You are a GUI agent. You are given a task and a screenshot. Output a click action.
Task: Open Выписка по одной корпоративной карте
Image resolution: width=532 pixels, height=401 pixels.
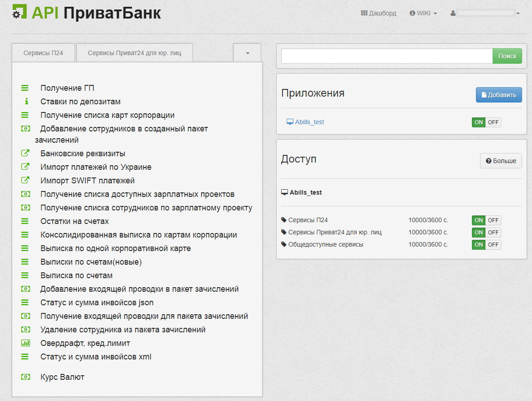tap(116, 248)
